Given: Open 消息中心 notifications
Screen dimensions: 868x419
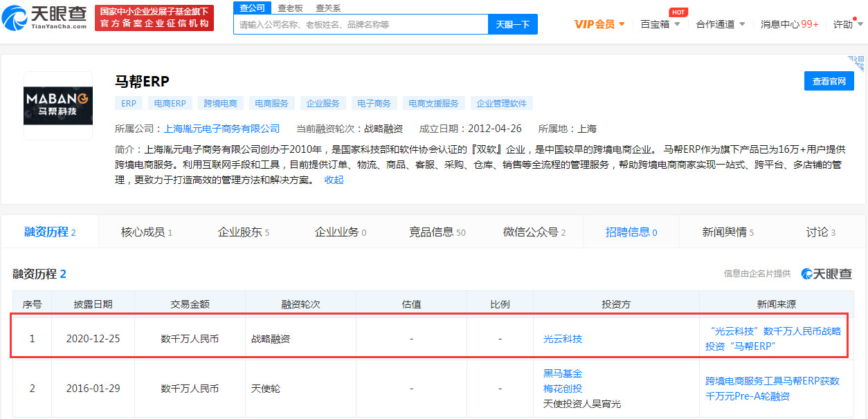Looking at the screenshot, I should (789, 24).
